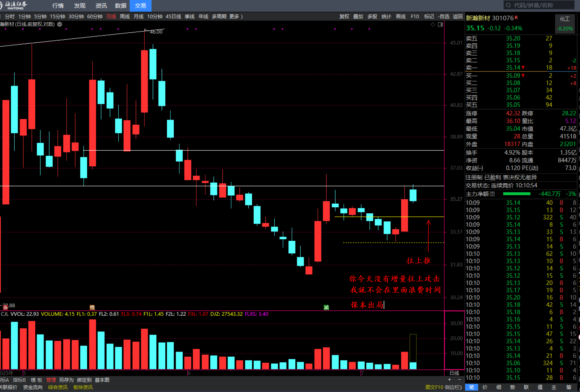Select the 60分钟 period
Image resolution: width=580 pixels, height=392 pixels.
pos(95,17)
